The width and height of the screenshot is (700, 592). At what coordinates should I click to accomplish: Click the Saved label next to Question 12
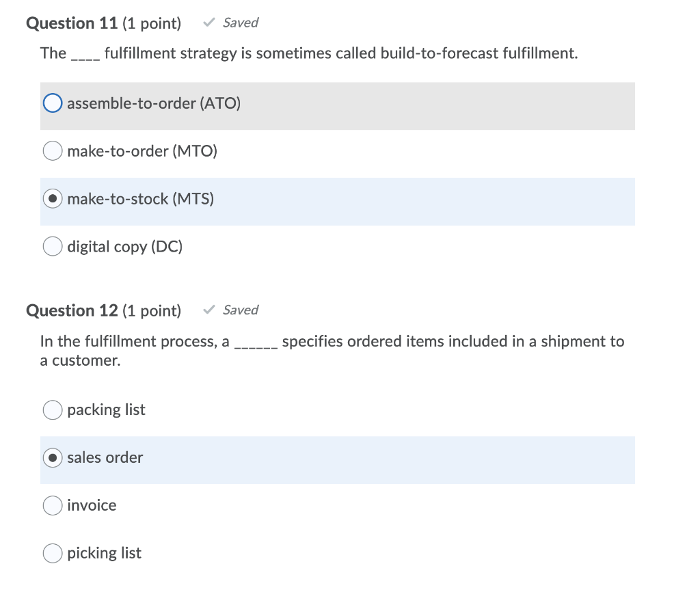click(241, 310)
